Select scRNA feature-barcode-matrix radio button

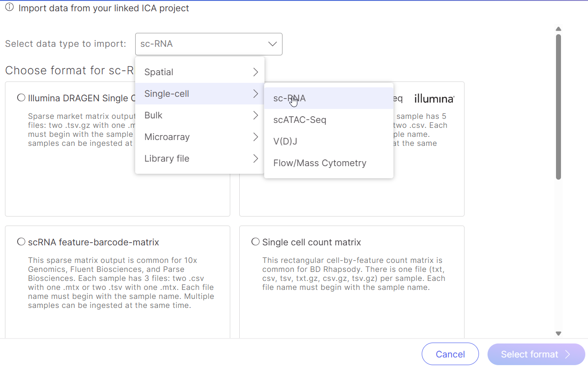pos(21,242)
